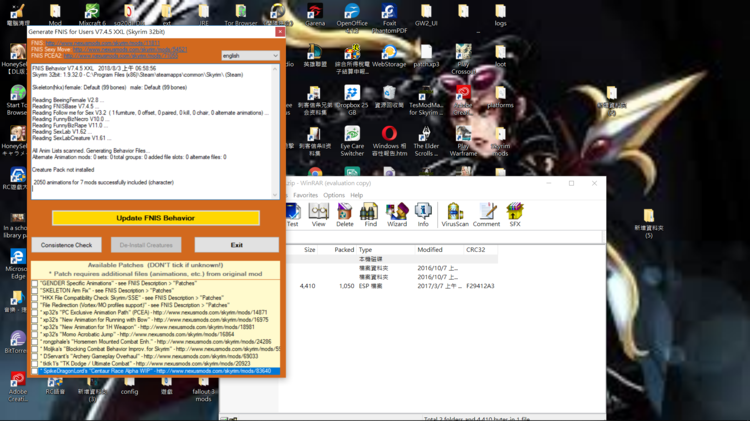Tick the GENDER Specific Animations patch checkbox

34,284
